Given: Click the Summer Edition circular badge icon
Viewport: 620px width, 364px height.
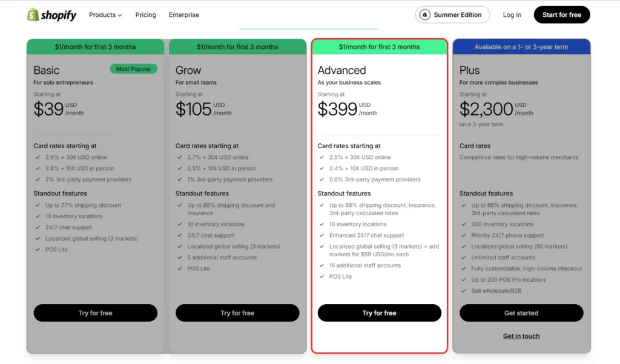Looking at the screenshot, I should [425, 15].
